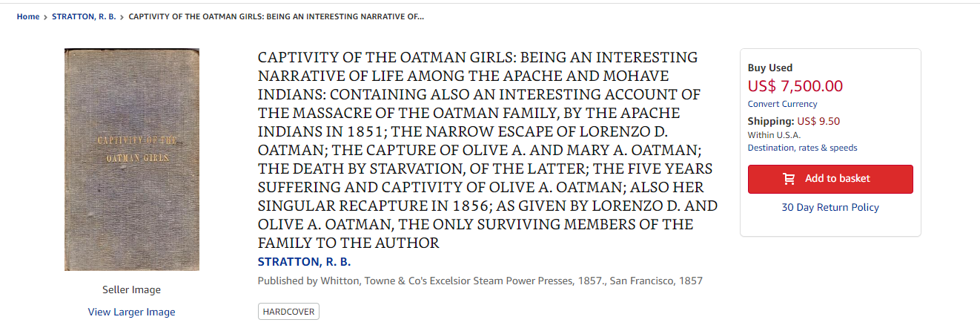
Task: Click the Shipping US$ 9.50 text
Action: (794, 121)
